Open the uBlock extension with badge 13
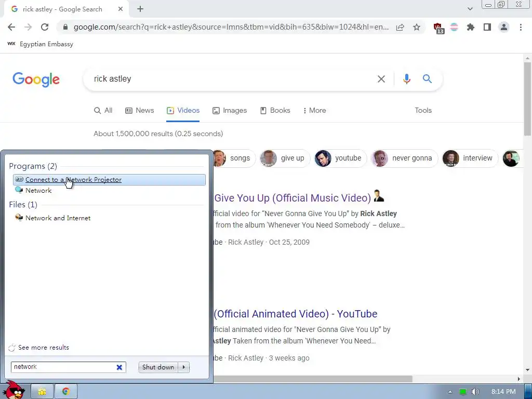 point(438,28)
